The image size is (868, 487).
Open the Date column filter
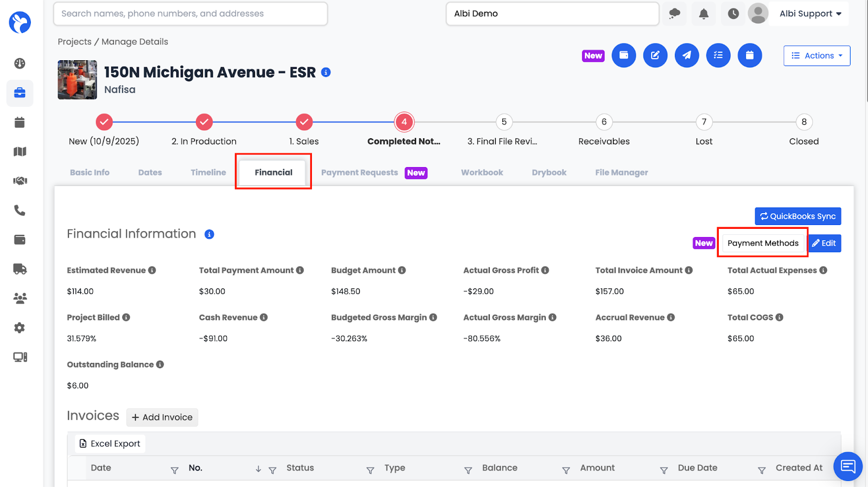(x=174, y=470)
